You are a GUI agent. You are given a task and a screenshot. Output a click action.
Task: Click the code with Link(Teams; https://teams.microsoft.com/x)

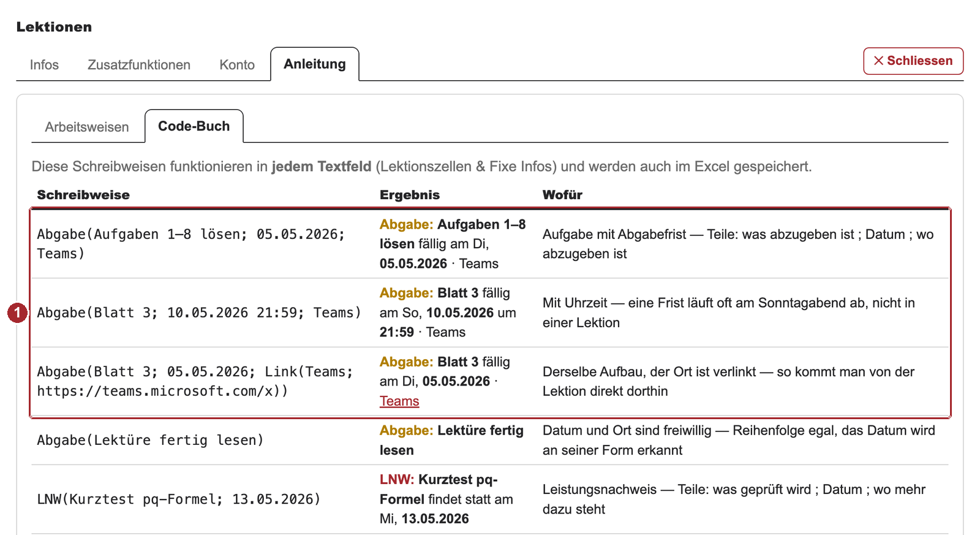click(195, 381)
